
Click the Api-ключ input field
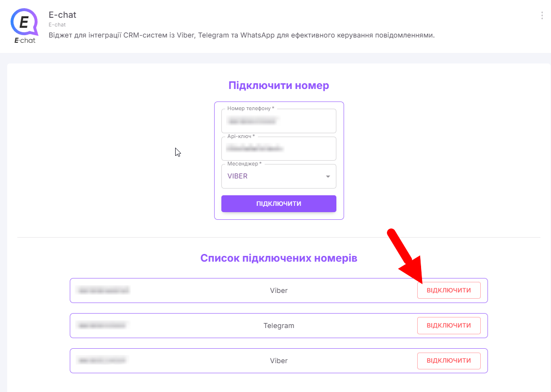click(279, 149)
